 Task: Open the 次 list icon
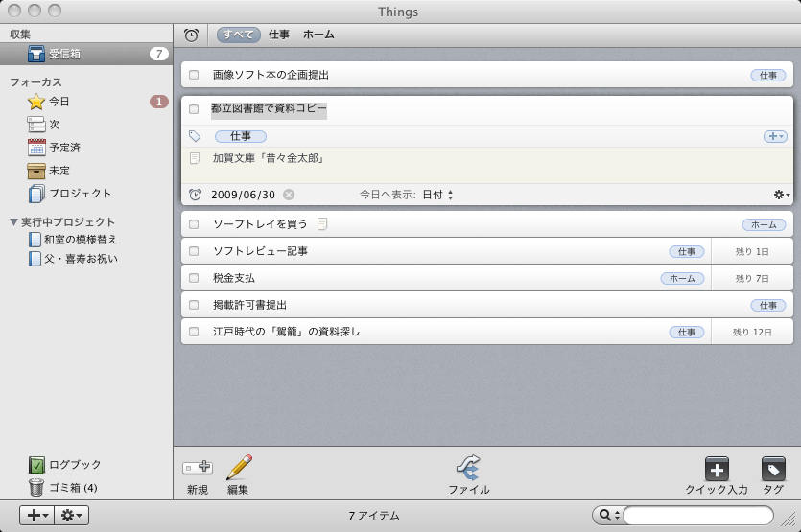pos(35,125)
